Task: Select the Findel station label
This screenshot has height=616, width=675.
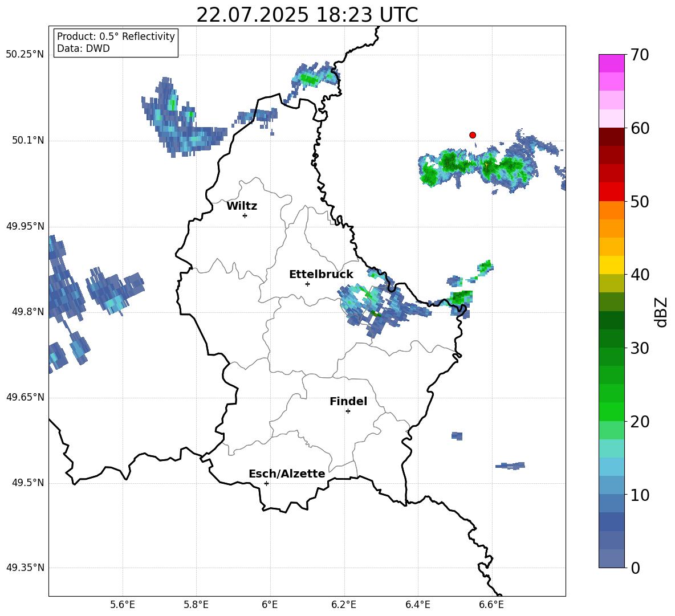Action: (348, 401)
